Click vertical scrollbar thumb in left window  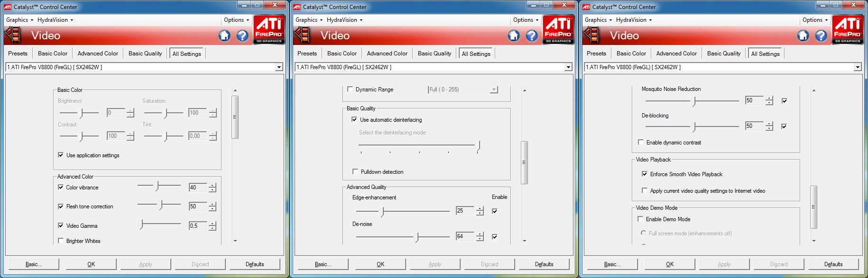click(235, 117)
